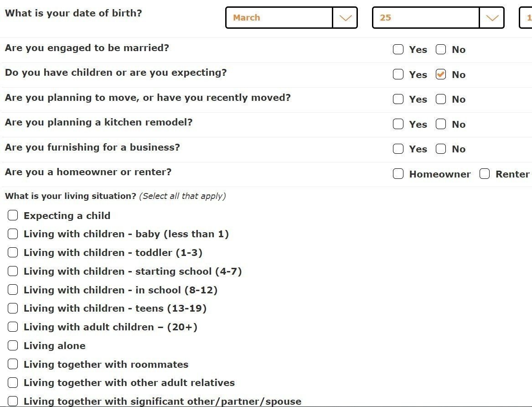Viewport: 532px width, 407px height.
Task: Select No for kitchen remodel question
Action: (x=441, y=124)
